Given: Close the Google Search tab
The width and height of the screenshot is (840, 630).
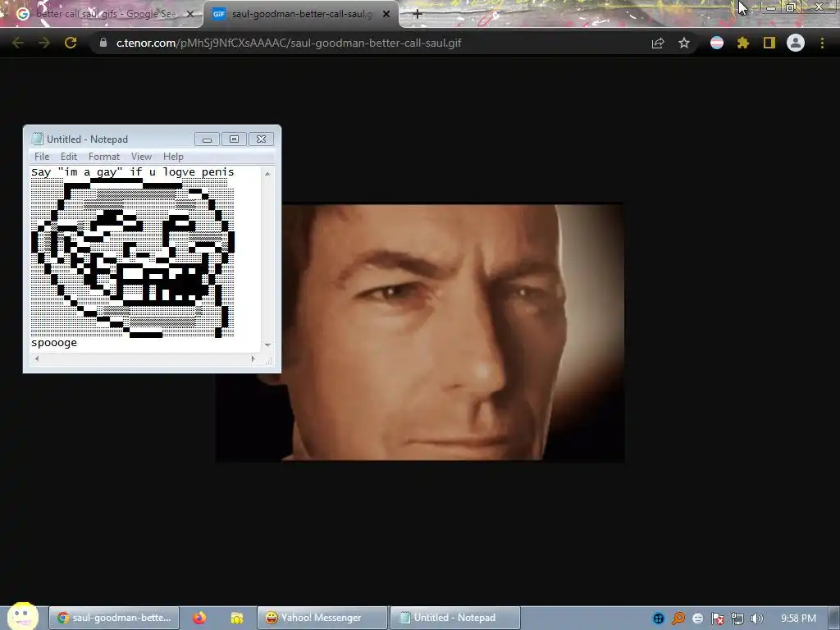Looking at the screenshot, I should click(x=189, y=14).
